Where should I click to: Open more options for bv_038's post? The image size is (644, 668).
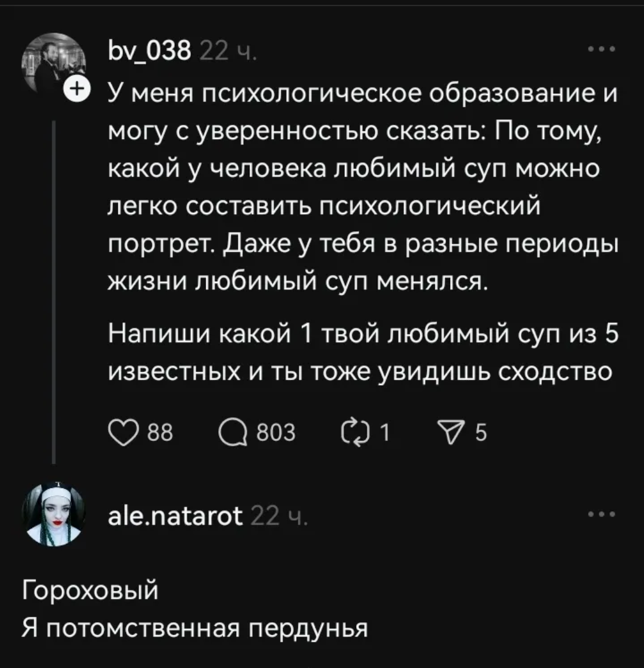[x=599, y=49]
